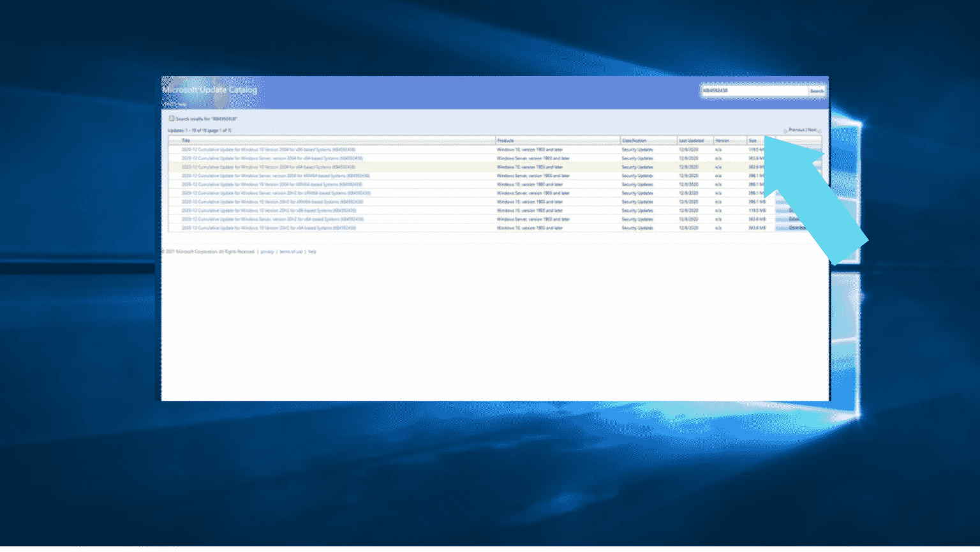Image resolution: width=980 pixels, height=552 pixels.
Task: Open Windows Server version 20H2 ARM64-based update link
Action: click(276, 193)
